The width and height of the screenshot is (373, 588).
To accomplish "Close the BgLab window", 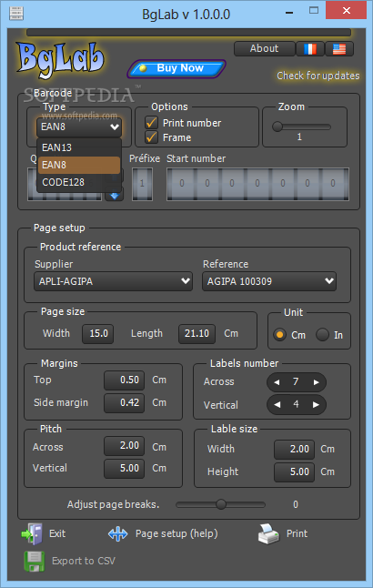I will point(346,11).
